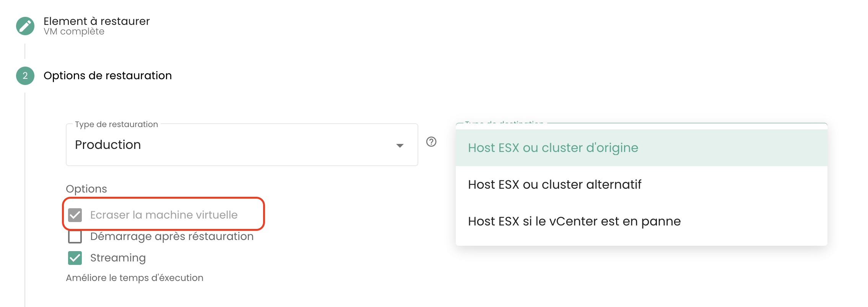Choose Host ESX ou cluster alternatif
The image size is (868, 307).
[x=554, y=185]
